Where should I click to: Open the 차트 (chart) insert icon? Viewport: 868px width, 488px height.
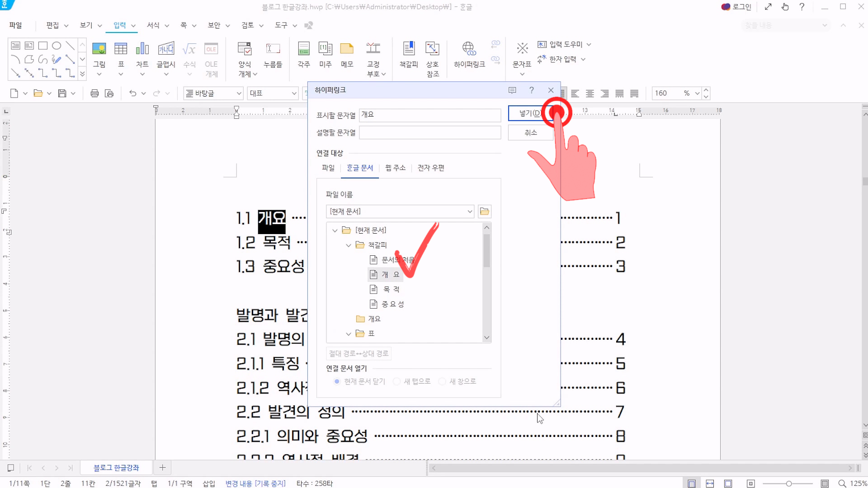coord(142,49)
